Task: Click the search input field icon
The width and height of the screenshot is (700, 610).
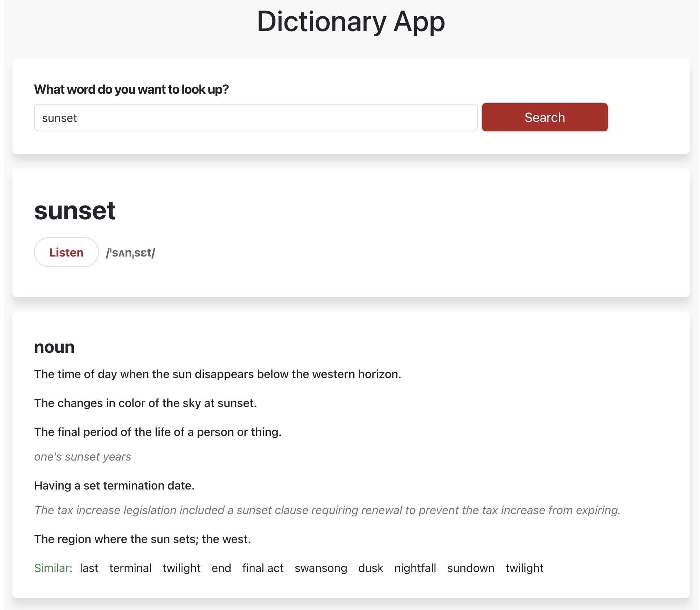Action: coord(256,117)
